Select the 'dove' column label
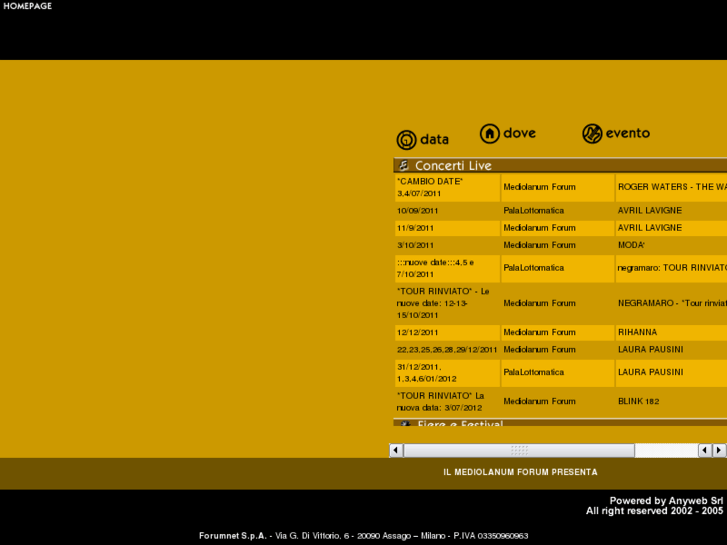This screenshot has height=545, width=727. click(x=520, y=133)
